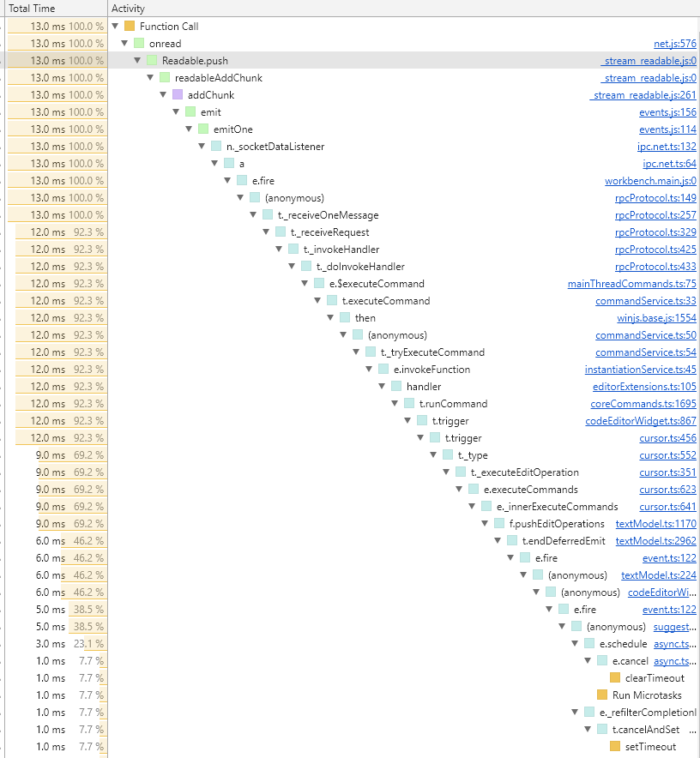The image size is (700, 758).
Task: Open the rpcProtocol.ts:257 link
Action: click(x=655, y=215)
